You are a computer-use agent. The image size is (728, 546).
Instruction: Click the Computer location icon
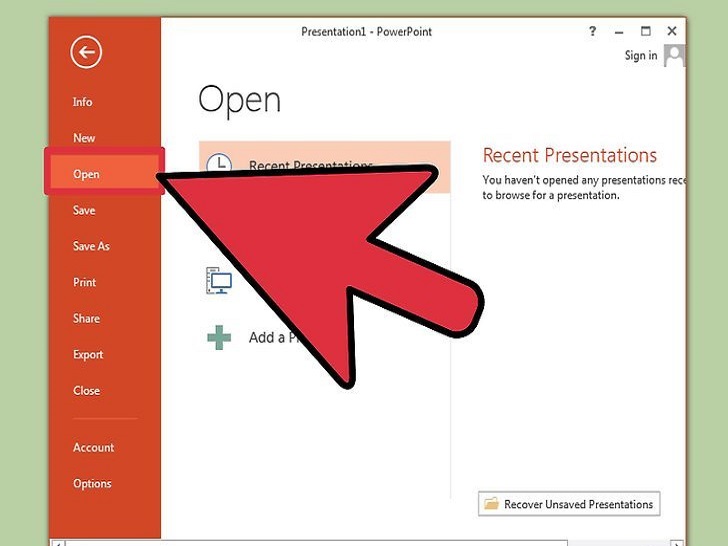[219, 280]
